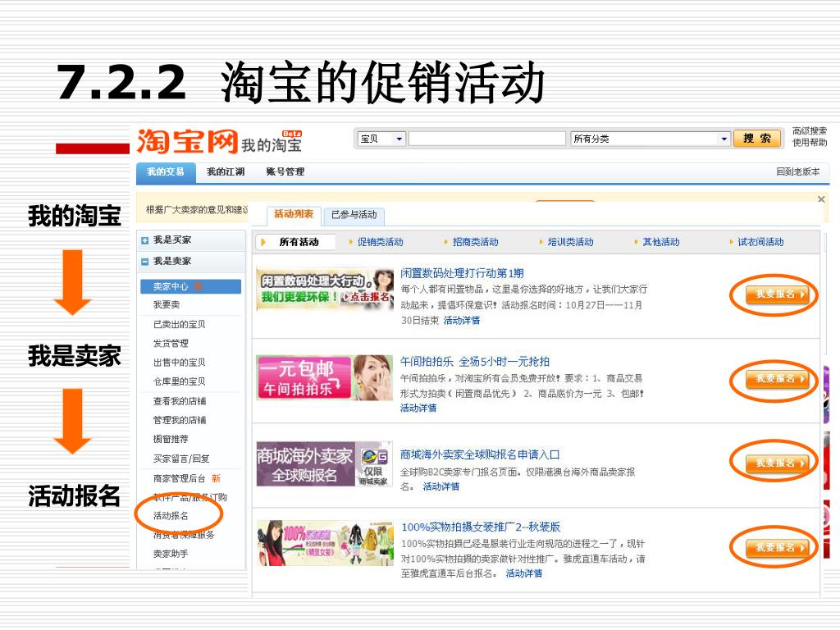Open 商城海外卖家全球购报名申请入口 title
Screen dimensions: 840x630
pyautogui.click(x=480, y=454)
